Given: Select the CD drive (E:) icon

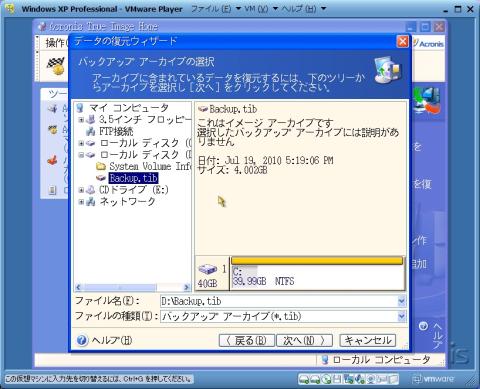Looking at the screenshot, I should (x=90, y=190).
